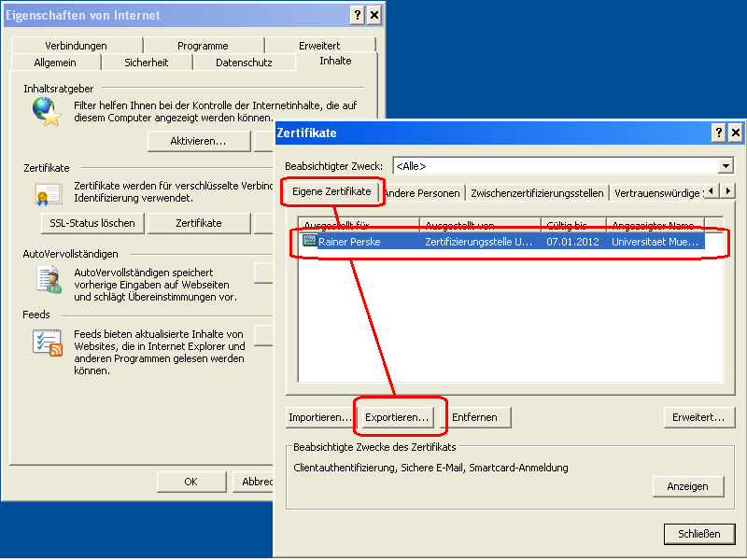Viewport: 747px width, 560px height.
Task: Open the Beabsichtigter Zweck dropdown
Action: (725, 165)
